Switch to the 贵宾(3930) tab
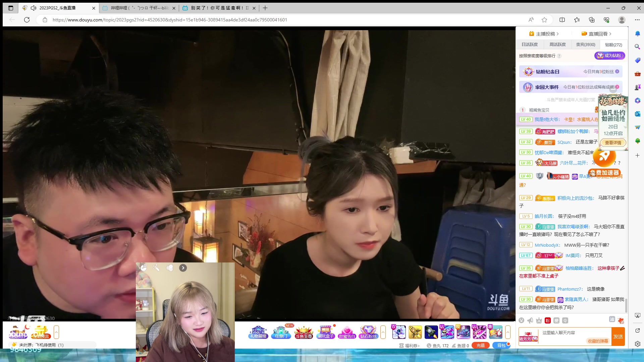The width and height of the screenshot is (644, 362). pos(586,45)
